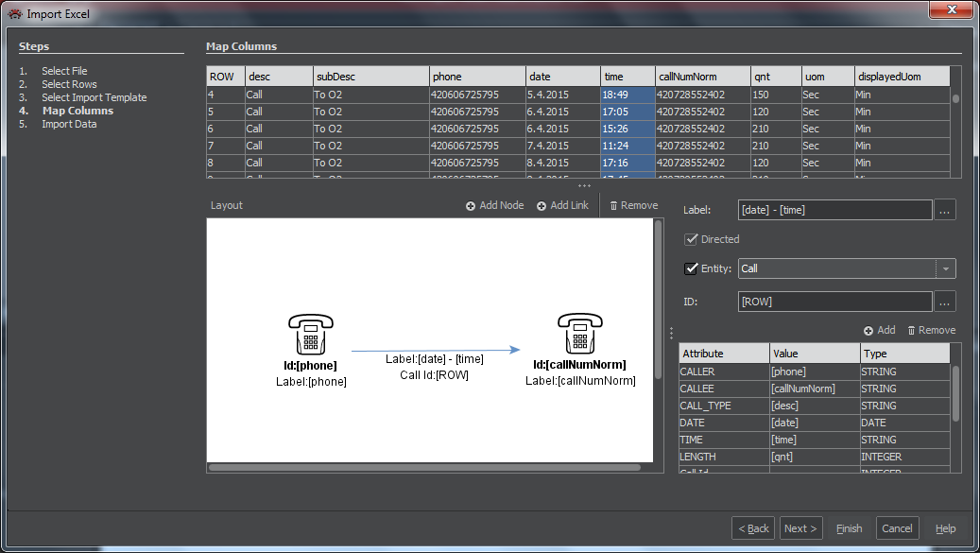Click the link arrow between phone nodes
Image resolution: width=980 pixels, height=553 pixels.
435,350
